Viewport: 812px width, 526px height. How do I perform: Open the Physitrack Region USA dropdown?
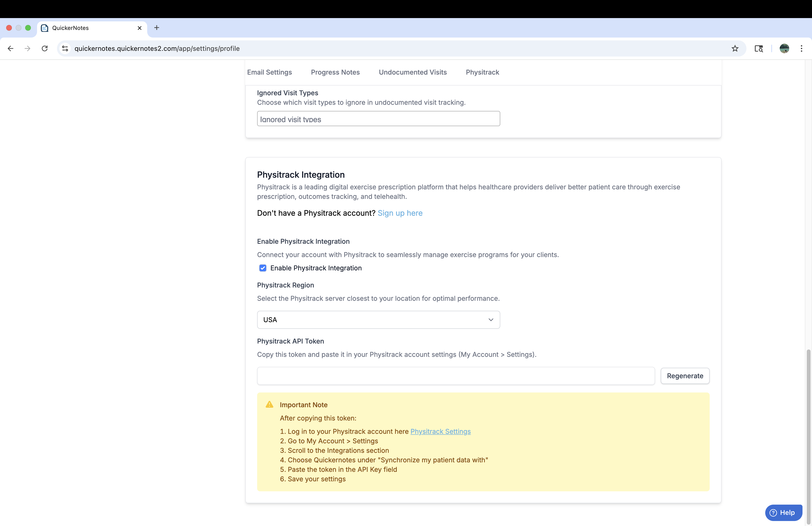[378, 320]
